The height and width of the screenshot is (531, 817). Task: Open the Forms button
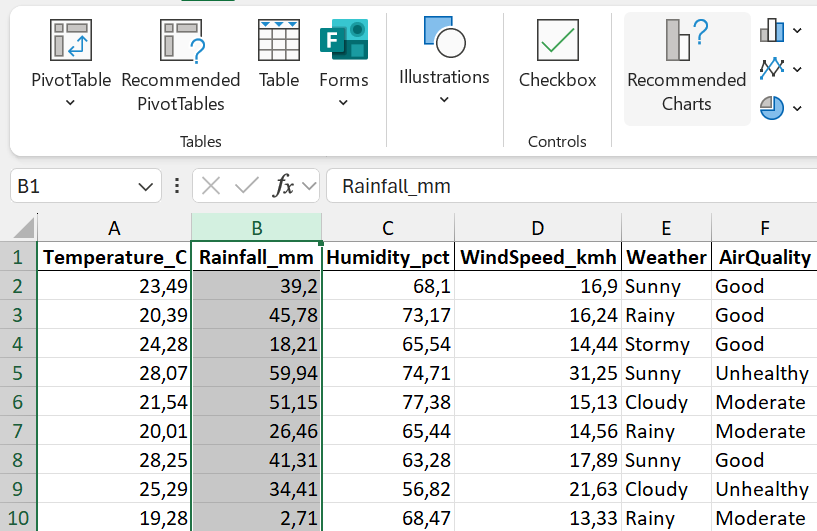[x=343, y=42]
